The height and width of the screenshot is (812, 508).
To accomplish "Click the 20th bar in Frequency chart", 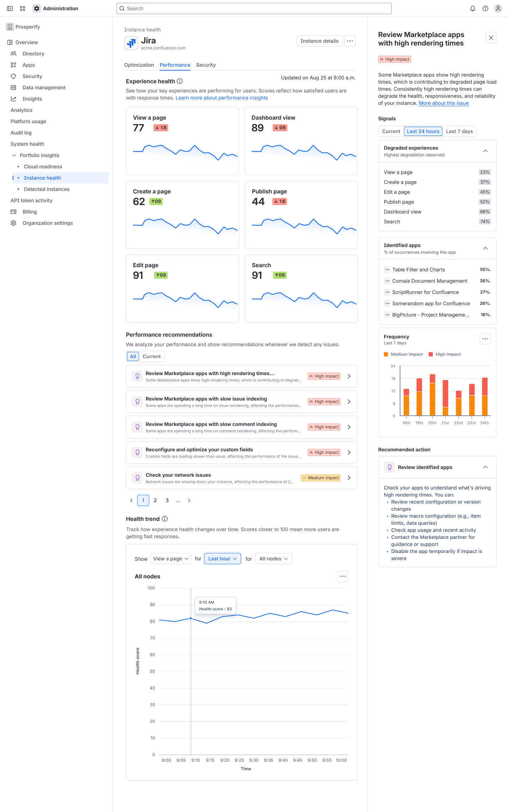I will point(433,395).
